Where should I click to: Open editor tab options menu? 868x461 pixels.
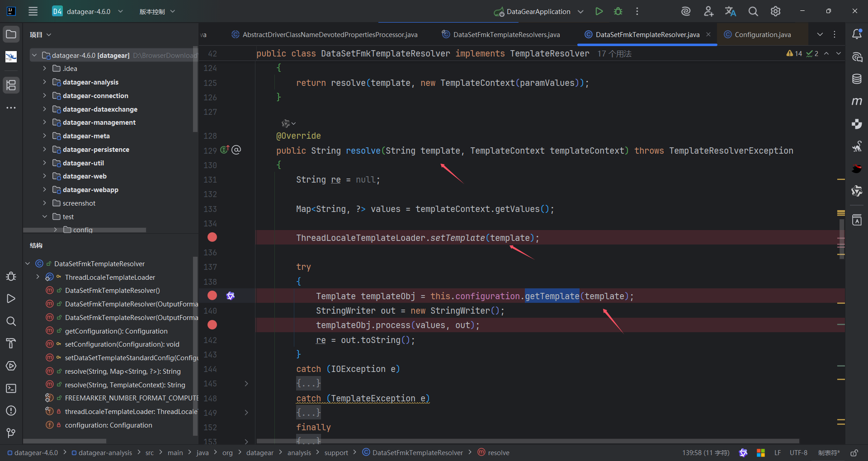click(835, 34)
